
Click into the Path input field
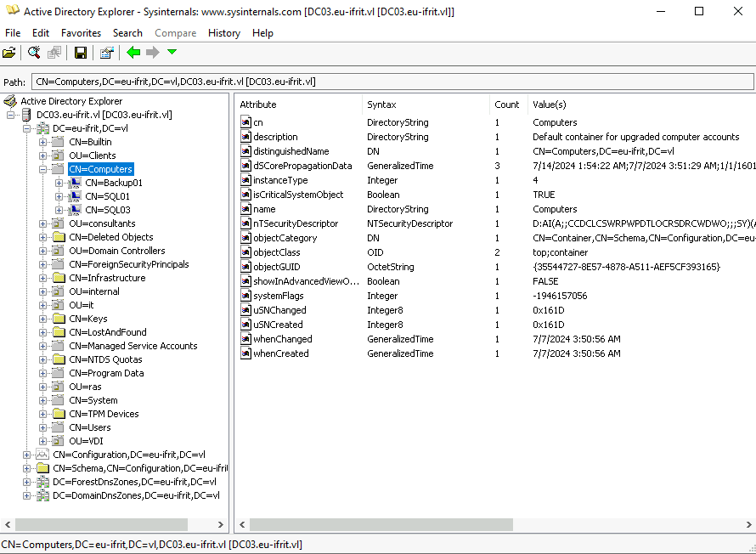[x=392, y=82]
